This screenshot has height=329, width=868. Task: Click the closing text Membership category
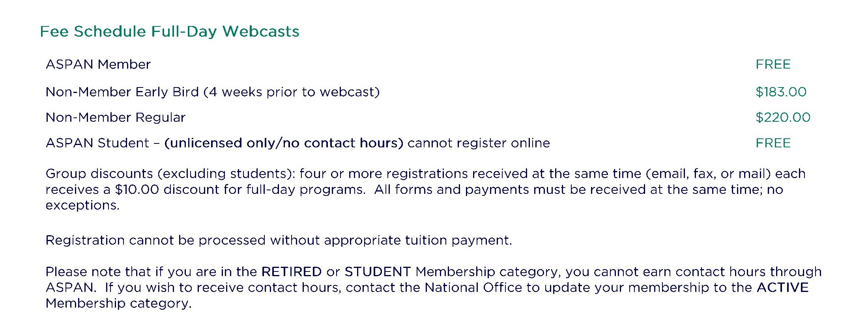click(119, 303)
